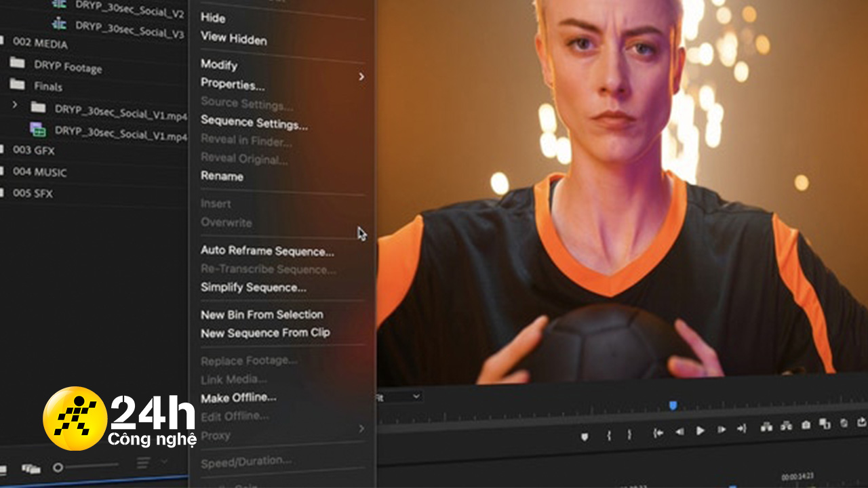Click the Mark In bracket icon

[609, 436]
